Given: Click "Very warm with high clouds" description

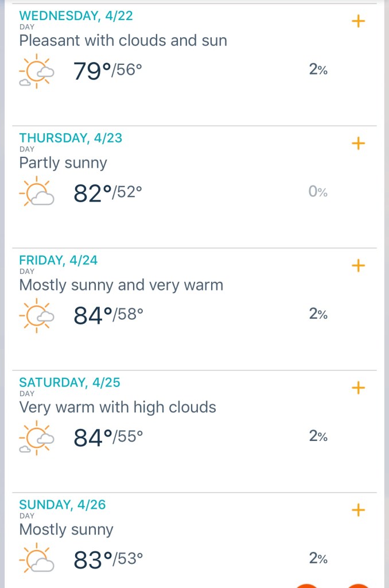Looking at the screenshot, I should pos(118,407).
